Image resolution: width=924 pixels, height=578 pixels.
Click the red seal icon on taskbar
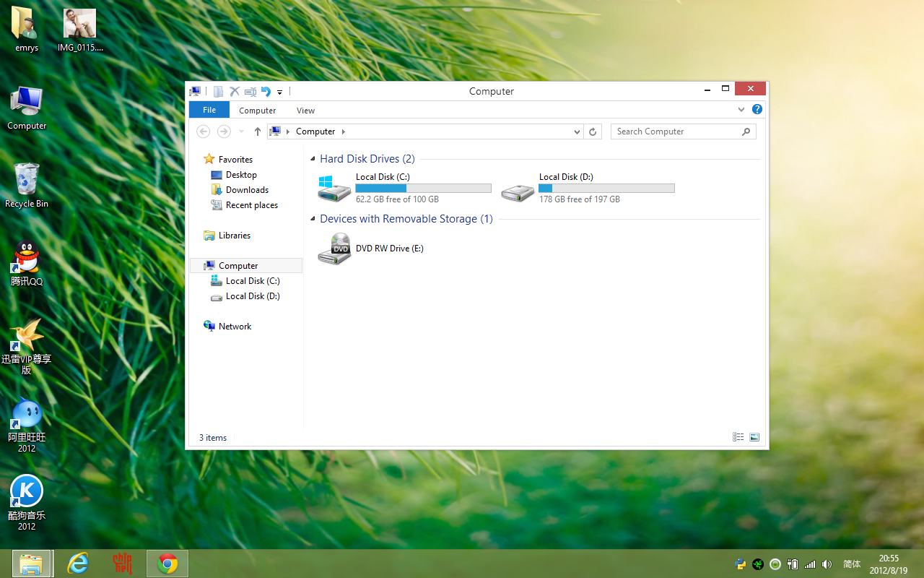coord(122,564)
